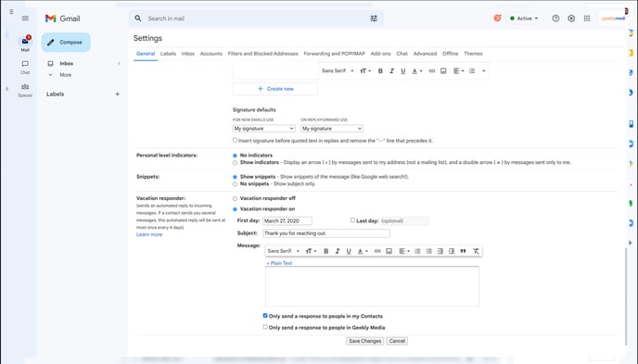Switch to the Themes settings tab
This screenshot has height=364, width=638.
point(473,54)
